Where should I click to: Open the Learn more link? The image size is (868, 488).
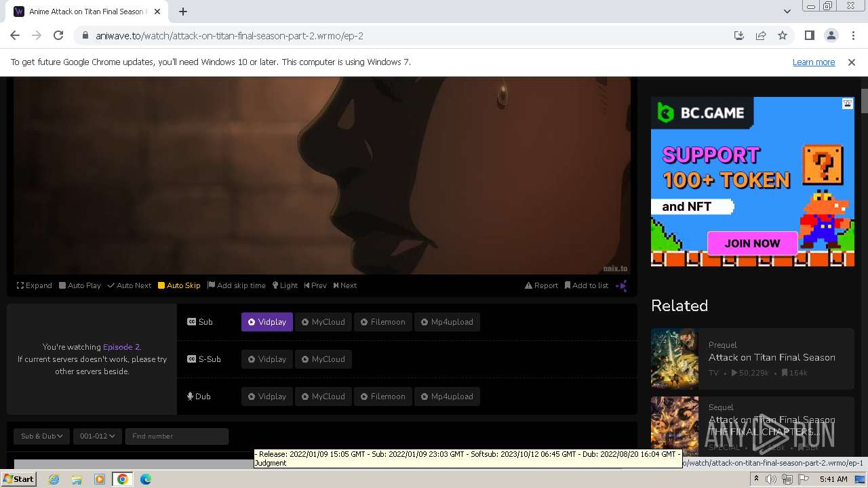[x=814, y=62]
